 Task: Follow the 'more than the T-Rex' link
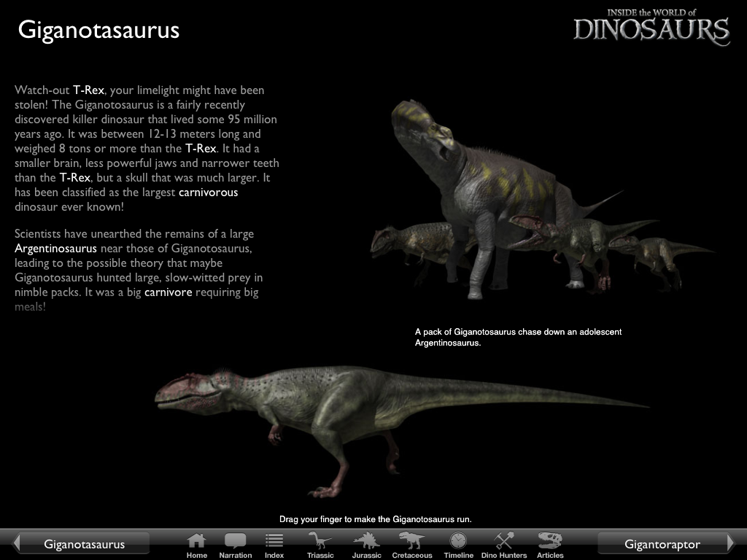pos(201,149)
